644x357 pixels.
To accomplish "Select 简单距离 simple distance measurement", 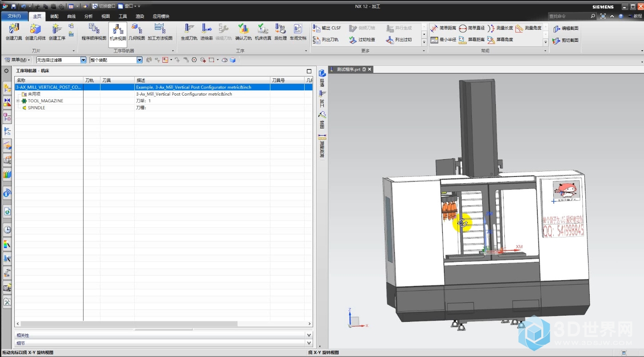I will tap(443, 28).
